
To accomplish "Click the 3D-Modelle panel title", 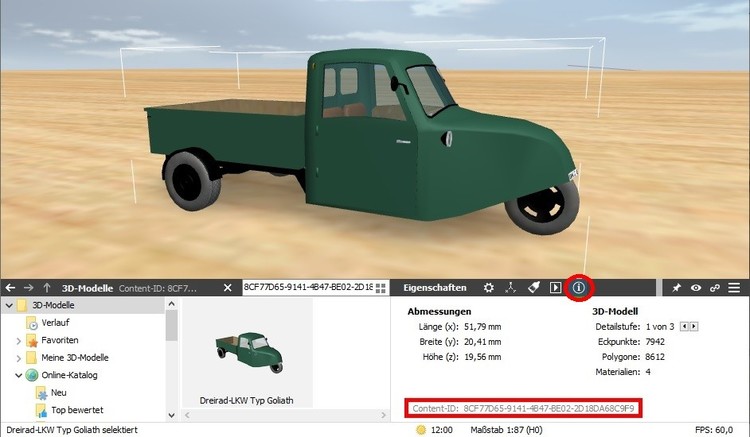I will point(87,288).
